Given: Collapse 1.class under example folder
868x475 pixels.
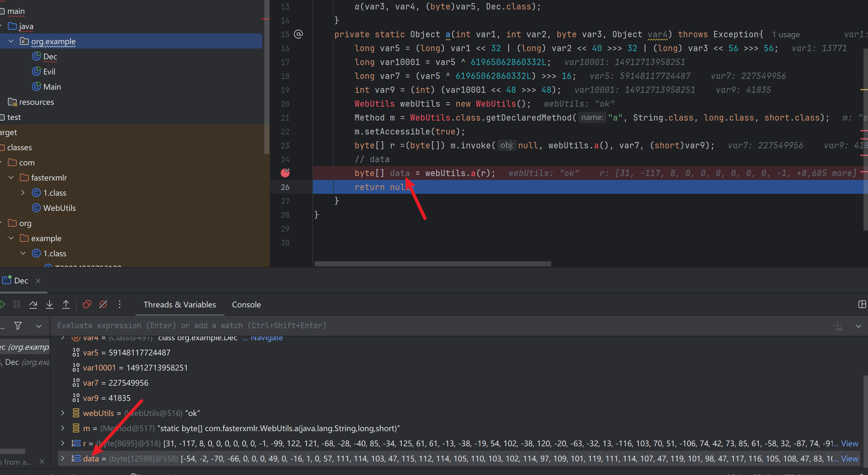Looking at the screenshot, I should [x=23, y=253].
